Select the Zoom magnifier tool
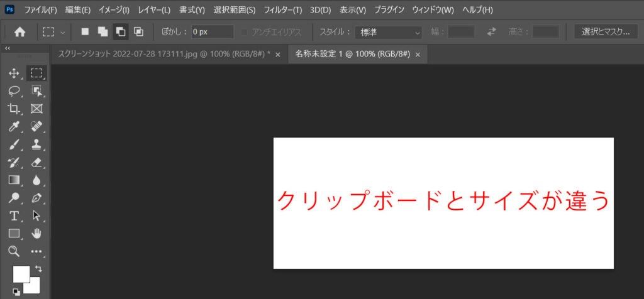Viewport: 644px width, 299px height. pos(14,251)
